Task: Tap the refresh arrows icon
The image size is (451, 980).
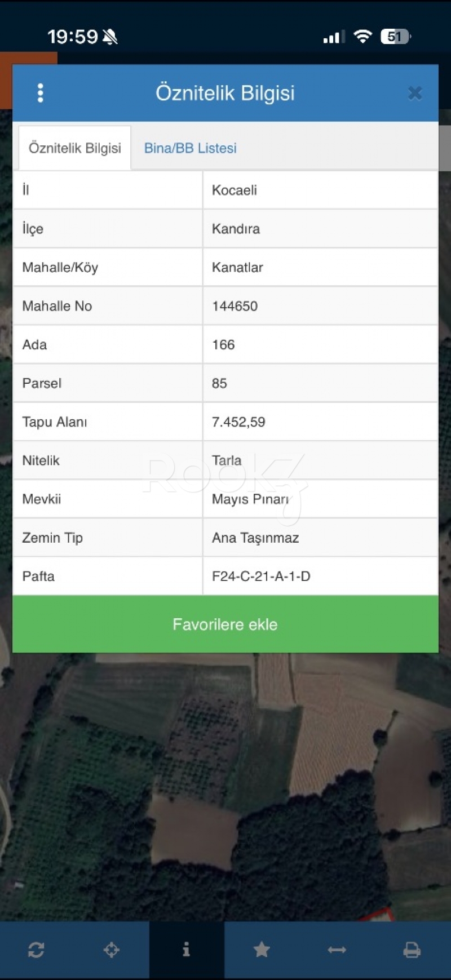Action: (36, 950)
